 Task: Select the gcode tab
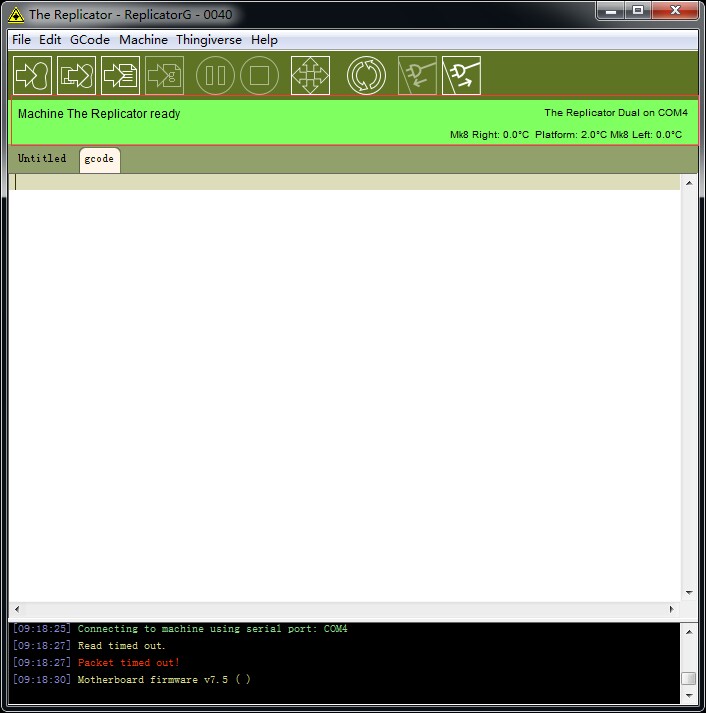point(100,160)
